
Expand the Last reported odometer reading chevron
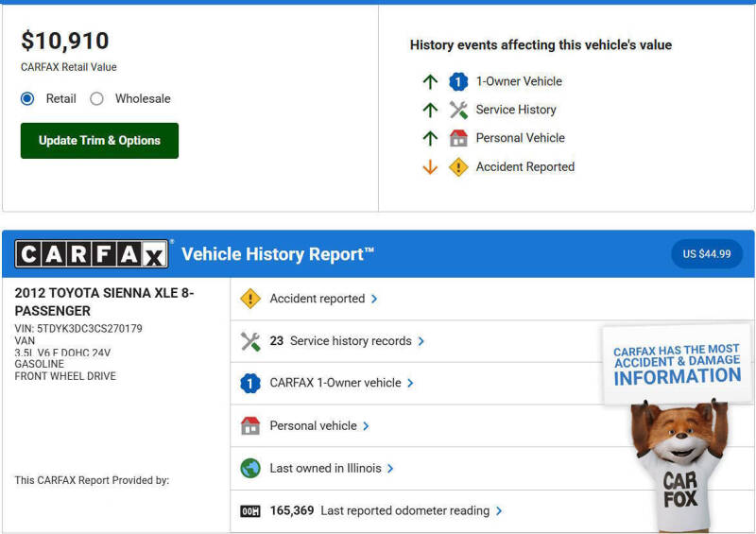click(x=499, y=511)
